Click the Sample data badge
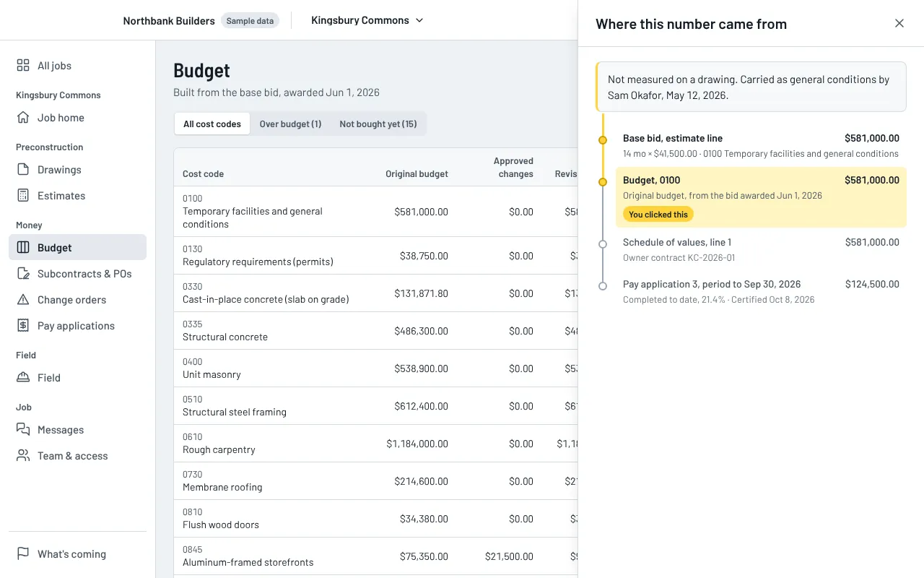This screenshot has width=924, height=578. (250, 21)
